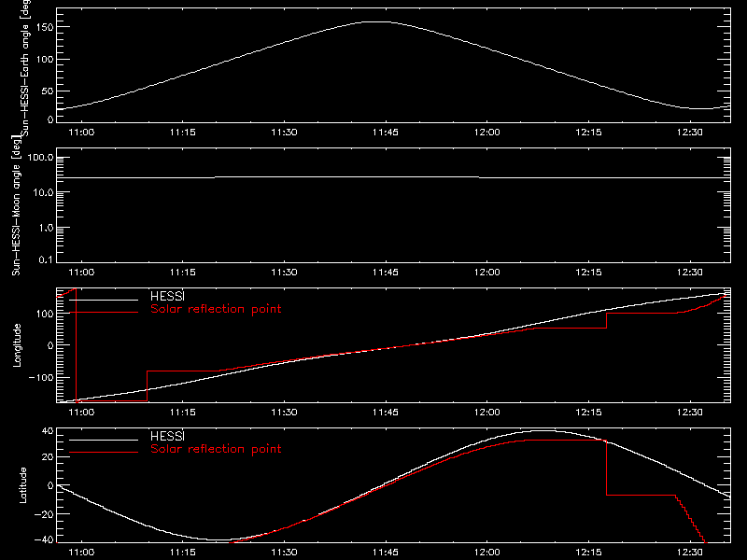
Task: Click 11:45 time label on the Latitude plot
Action: [386, 553]
